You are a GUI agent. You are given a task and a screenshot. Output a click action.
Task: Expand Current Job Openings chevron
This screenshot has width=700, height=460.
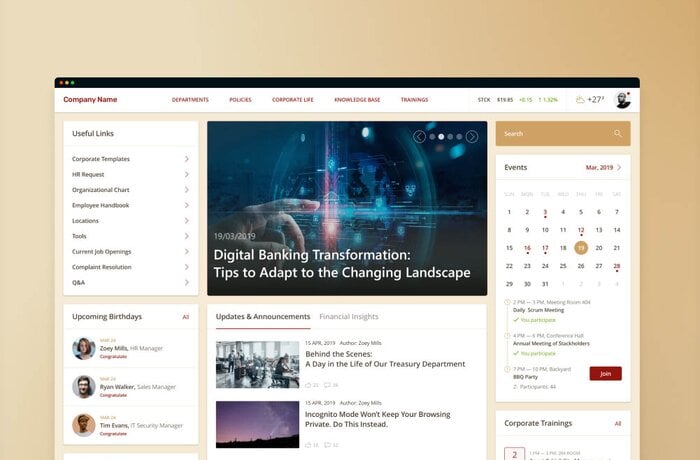tap(187, 251)
